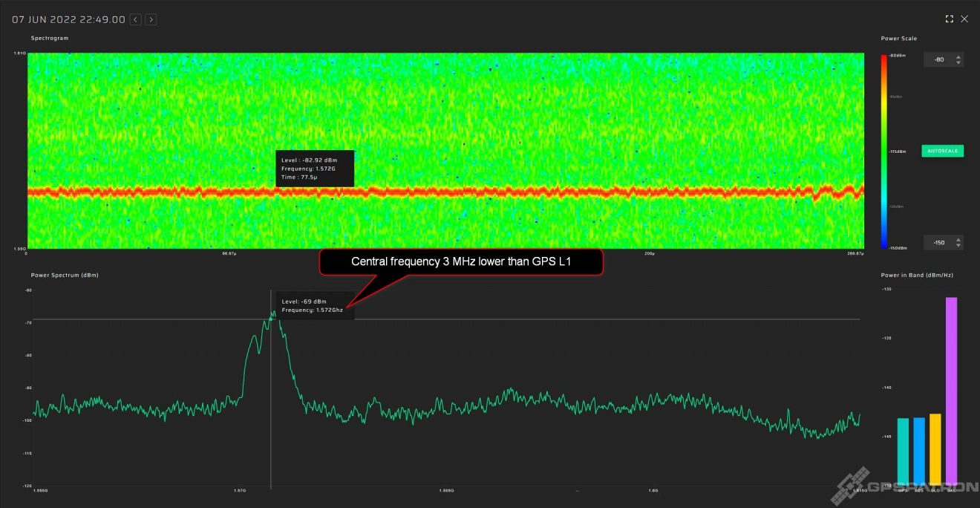
Task: Click the red event marker under the spectrum
Action: [x=577, y=491]
